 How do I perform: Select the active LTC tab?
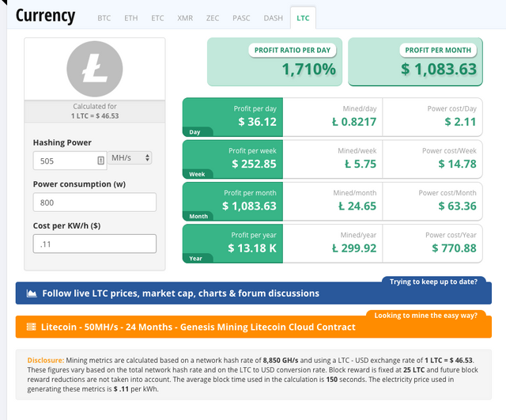pos(303,18)
